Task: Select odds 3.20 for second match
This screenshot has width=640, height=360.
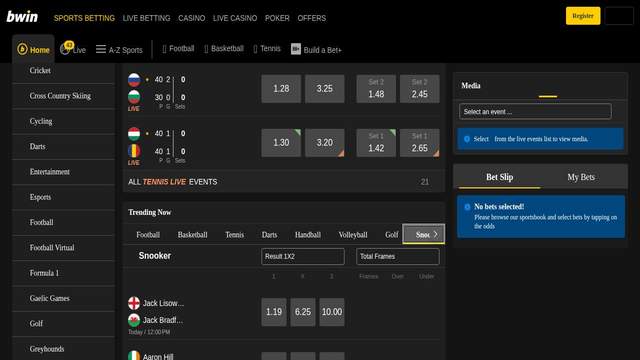Action: click(324, 143)
